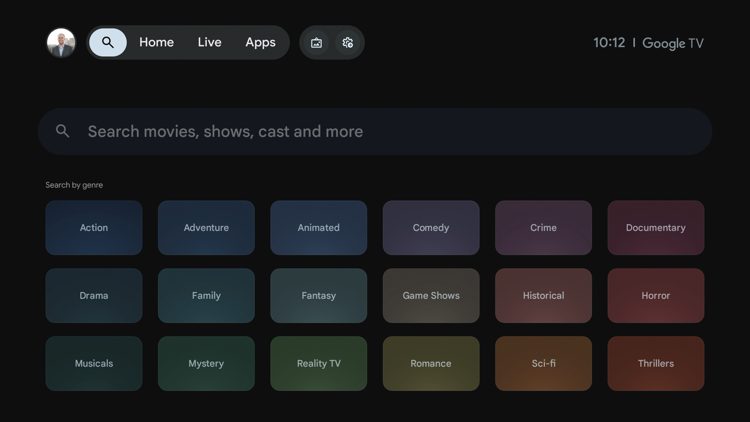
Task: Open the Apps tab
Action: [x=260, y=42]
